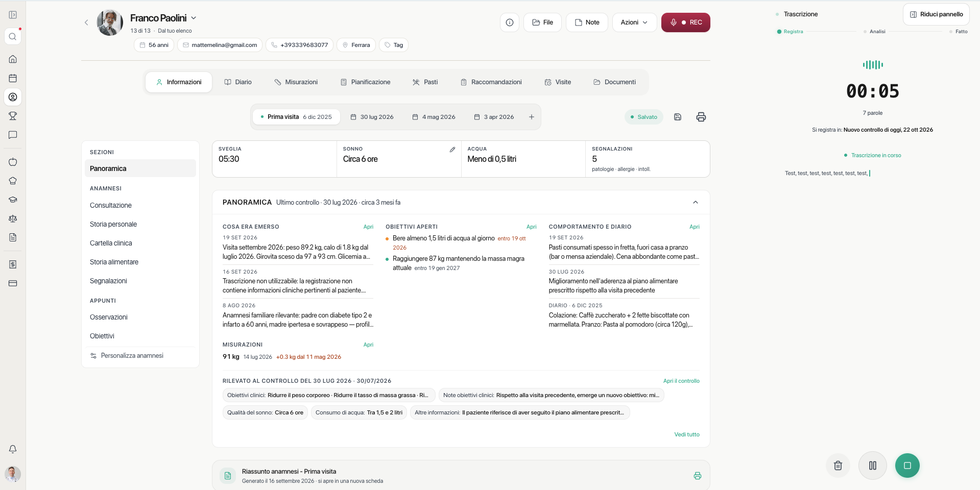Open the 4 mag 2026 visit tab
This screenshot has width=980, height=490.
[434, 117]
